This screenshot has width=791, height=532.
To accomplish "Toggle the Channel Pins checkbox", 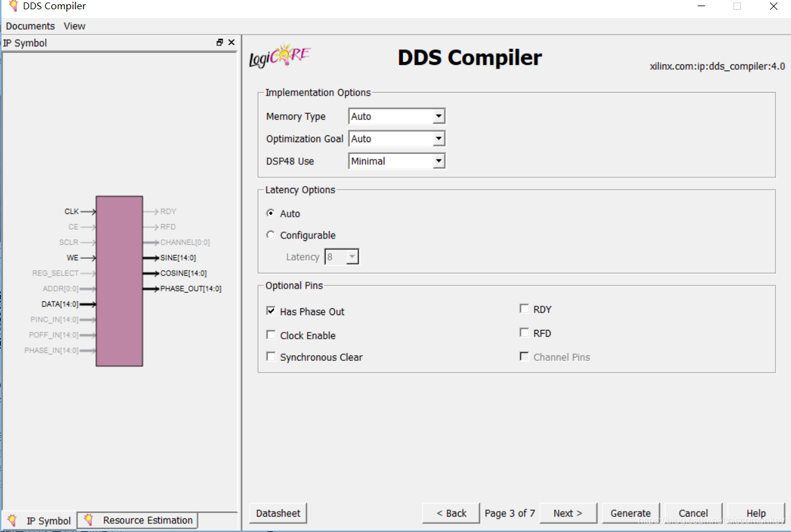I will point(524,357).
